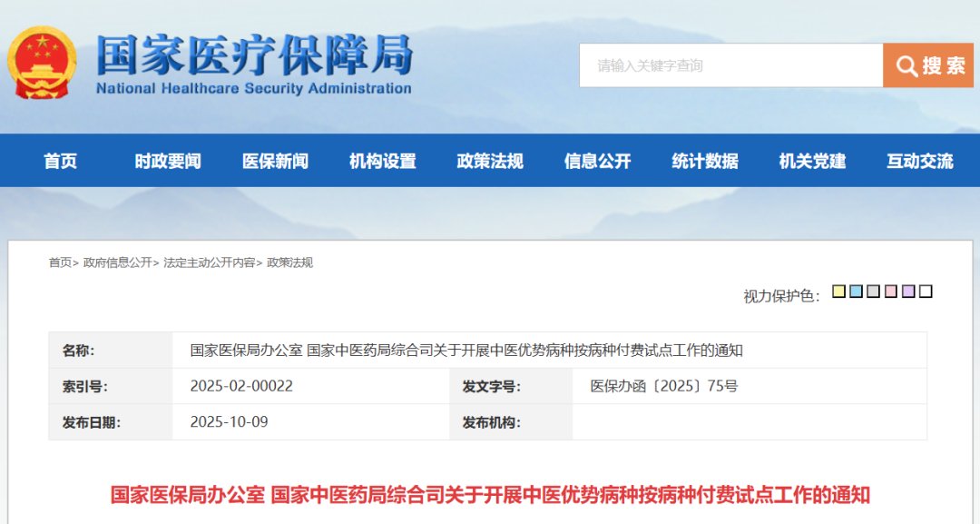Screen dimensions: 980x524
Task: Click the national emblem logo
Action: click(43, 62)
